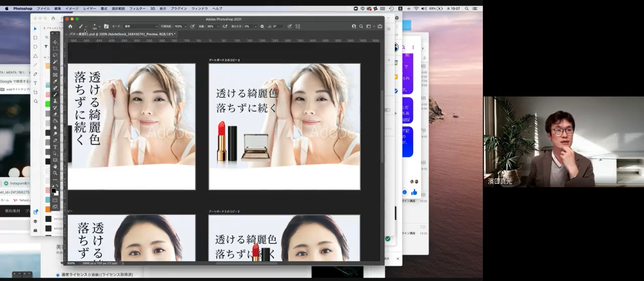Select the Path Selection tool
The height and width of the screenshot is (281, 644).
point(55,154)
